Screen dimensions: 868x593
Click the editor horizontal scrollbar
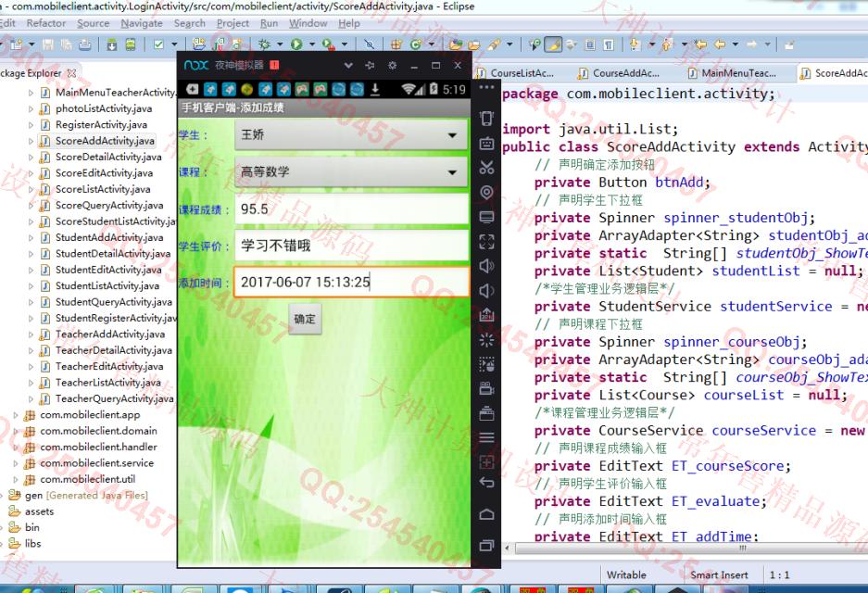[x=690, y=549]
